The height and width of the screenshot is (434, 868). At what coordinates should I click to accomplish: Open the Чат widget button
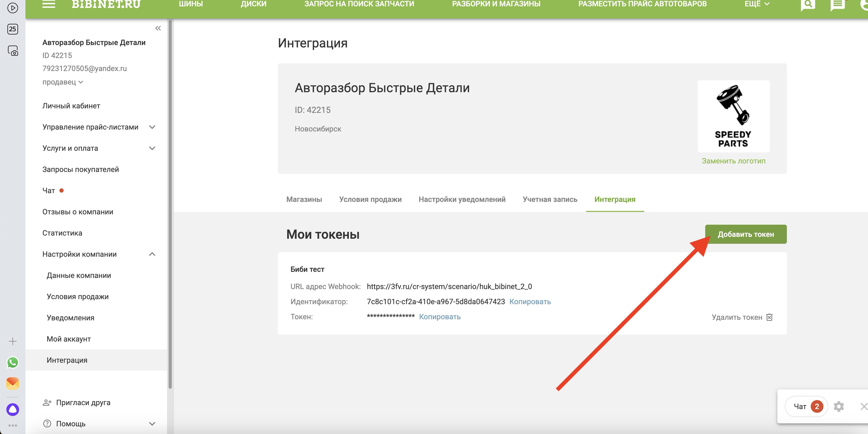[806, 406]
